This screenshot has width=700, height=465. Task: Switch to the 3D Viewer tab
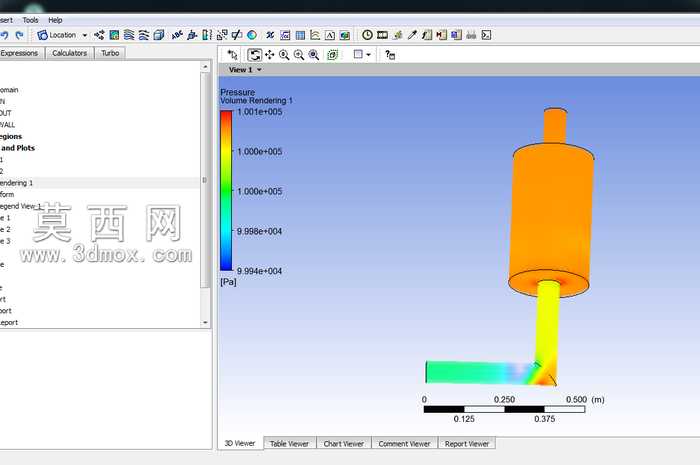pos(240,443)
